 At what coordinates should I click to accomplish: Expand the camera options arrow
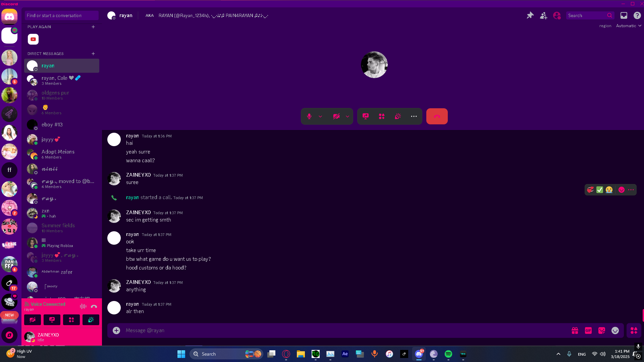point(347,116)
